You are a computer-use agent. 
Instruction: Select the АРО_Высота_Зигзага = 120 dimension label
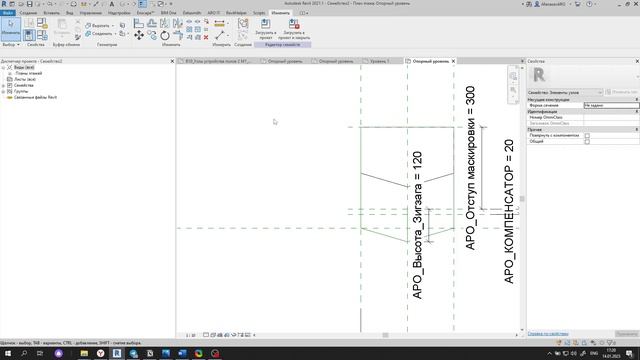417,225
